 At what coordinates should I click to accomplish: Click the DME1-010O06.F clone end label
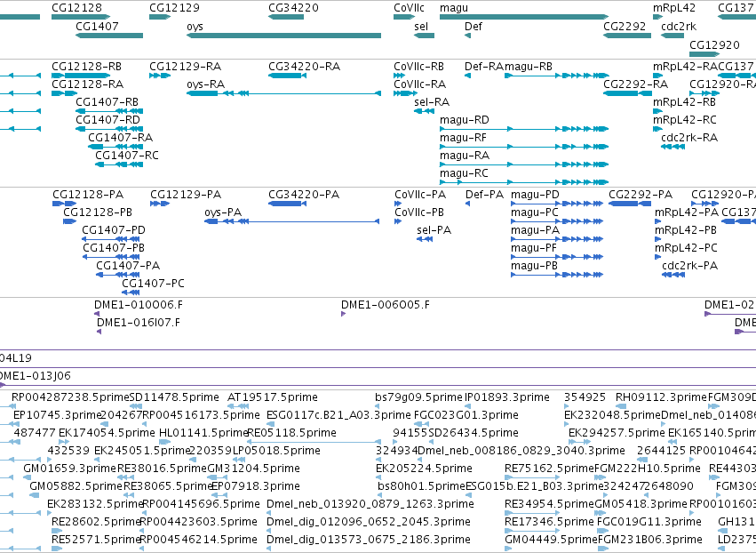[139, 305]
